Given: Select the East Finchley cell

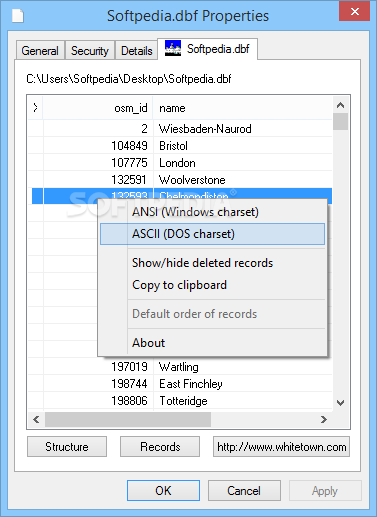Looking at the screenshot, I should click(243, 384).
